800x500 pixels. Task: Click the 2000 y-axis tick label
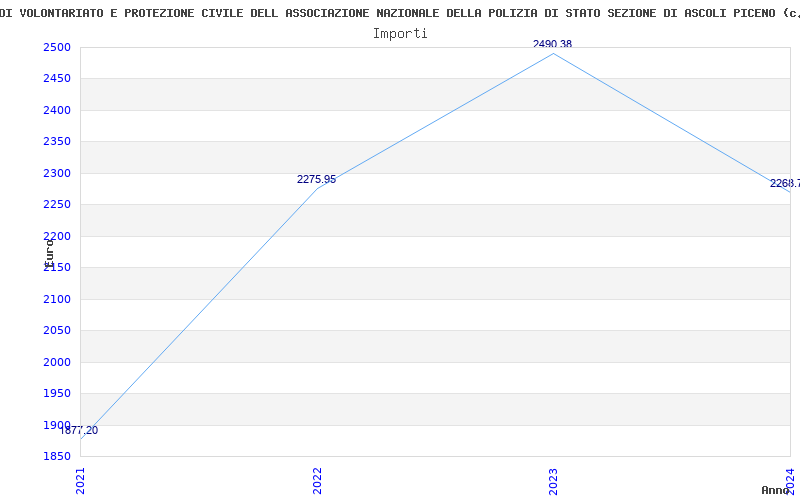[57, 362]
